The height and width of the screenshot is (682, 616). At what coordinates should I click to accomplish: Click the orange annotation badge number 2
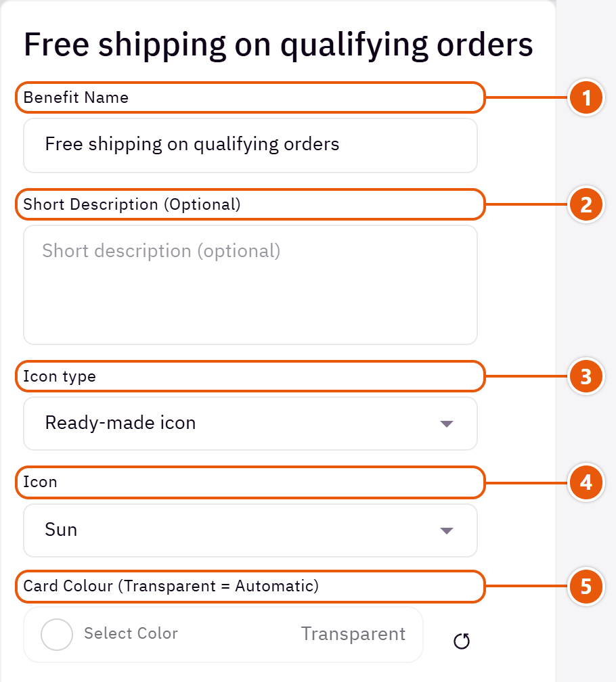pyautogui.click(x=586, y=205)
